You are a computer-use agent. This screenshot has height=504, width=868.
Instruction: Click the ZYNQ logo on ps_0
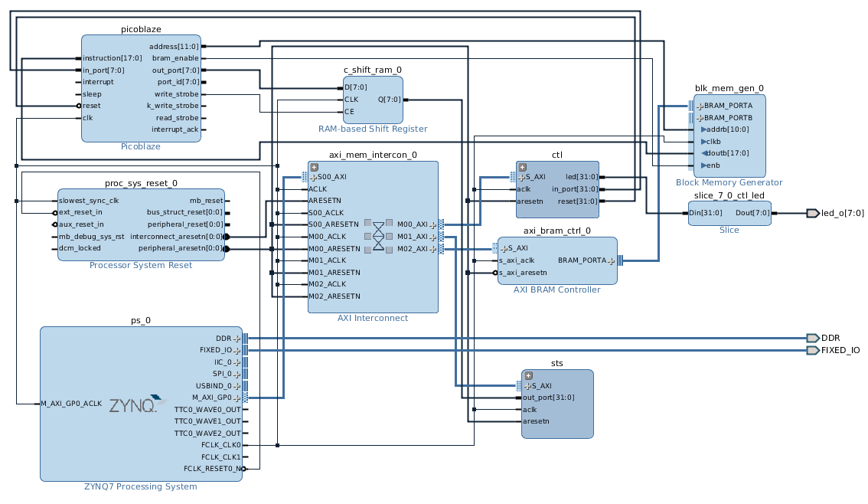point(137,405)
